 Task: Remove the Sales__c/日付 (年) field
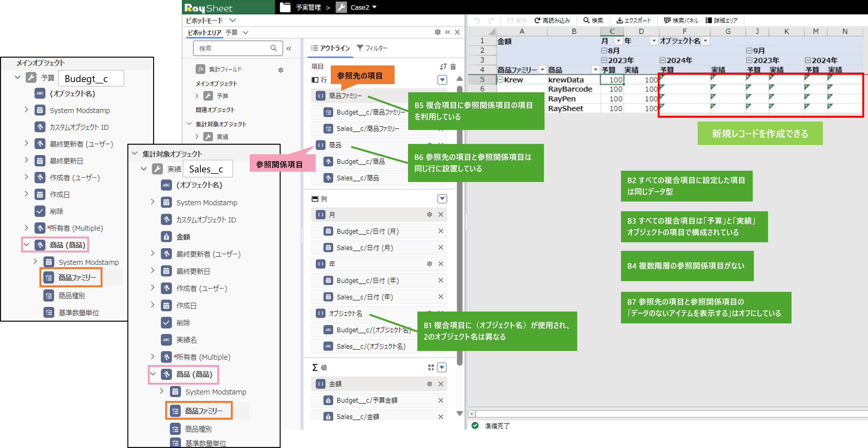coord(440,297)
